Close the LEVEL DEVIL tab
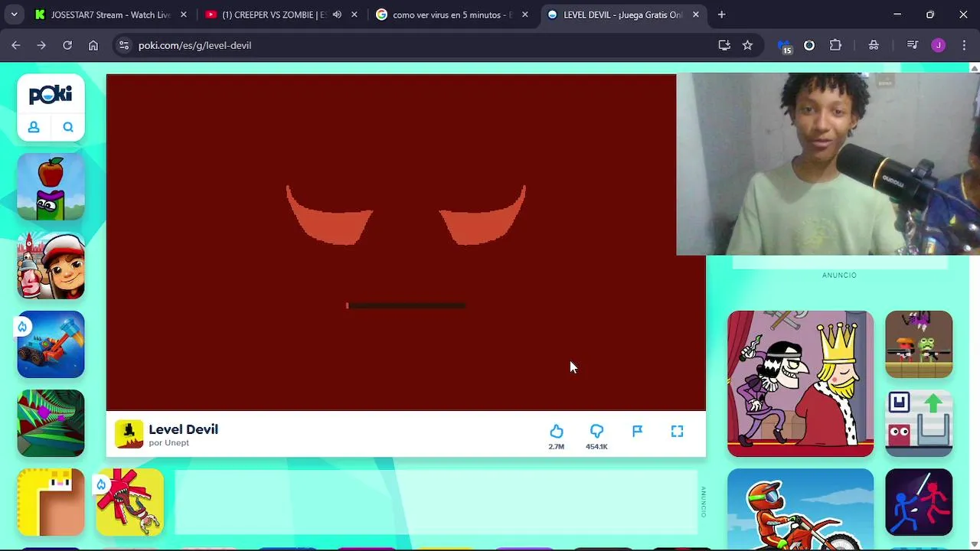980x551 pixels. tap(696, 15)
